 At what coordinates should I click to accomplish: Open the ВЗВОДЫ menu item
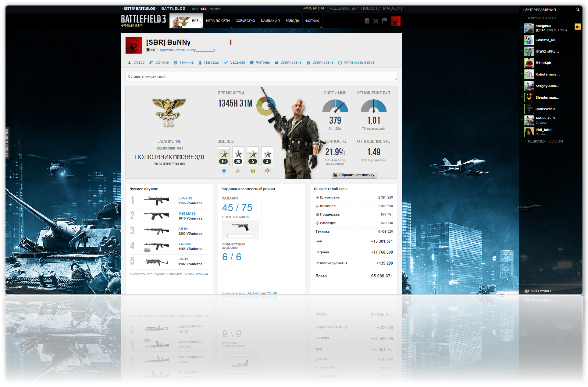293,21
